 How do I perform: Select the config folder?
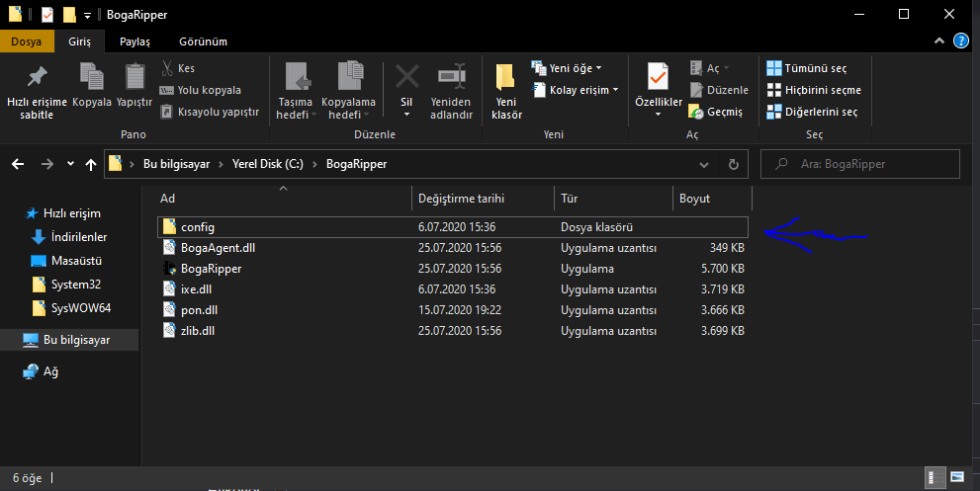[x=453, y=227]
